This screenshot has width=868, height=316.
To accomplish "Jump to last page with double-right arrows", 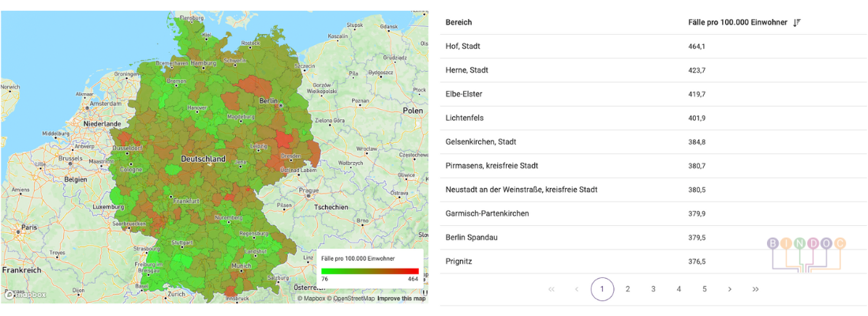I will tap(755, 289).
